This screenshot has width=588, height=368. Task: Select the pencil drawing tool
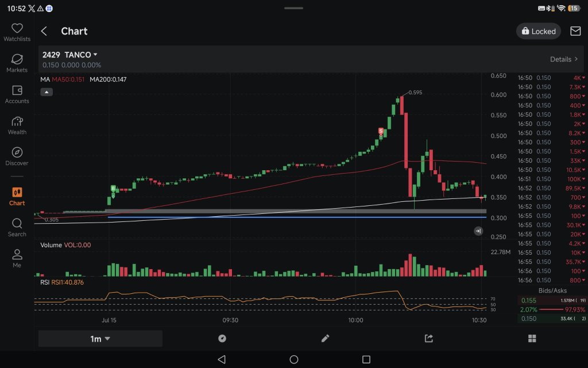click(x=325, y=339)
